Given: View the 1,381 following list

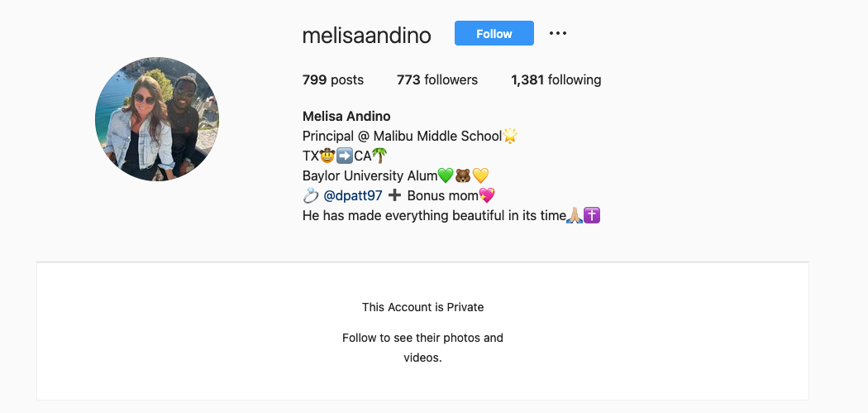Looking at the screenshot, I should [556, 79].
